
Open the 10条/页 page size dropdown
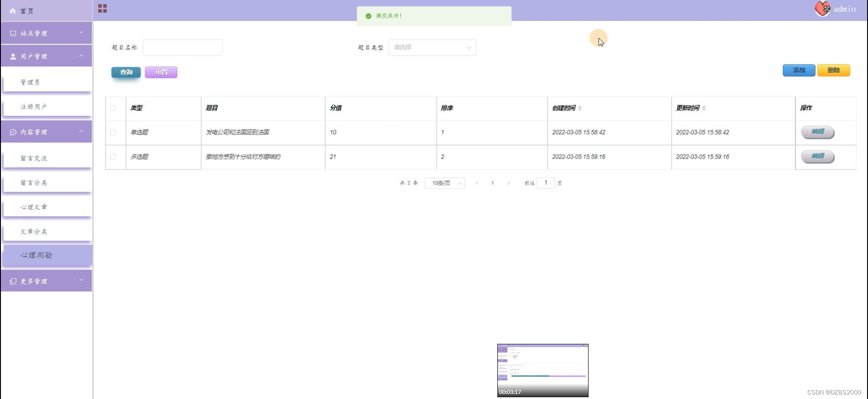[x=444, y=183]
